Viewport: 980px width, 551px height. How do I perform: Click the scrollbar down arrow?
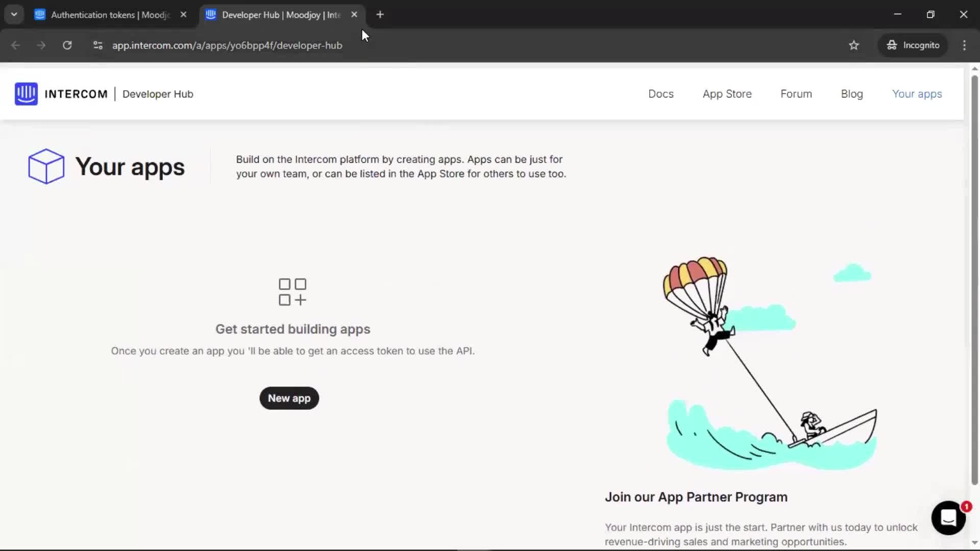[974, 543]
